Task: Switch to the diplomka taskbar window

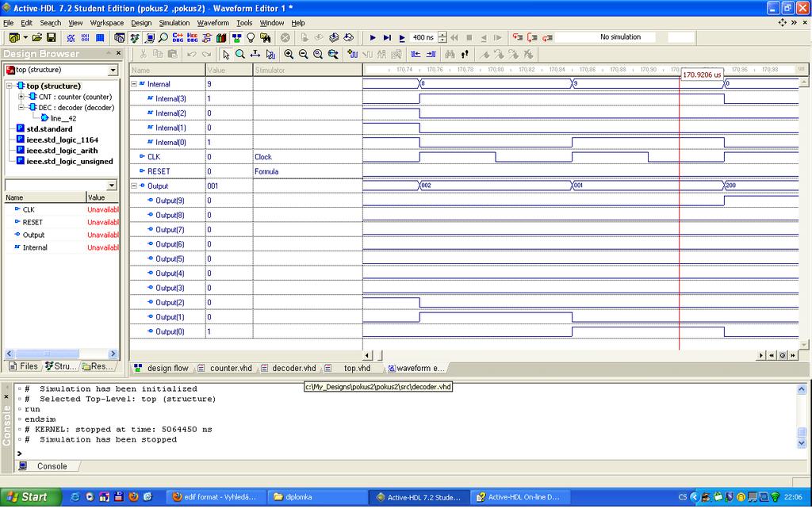Action: pos(318,497)
